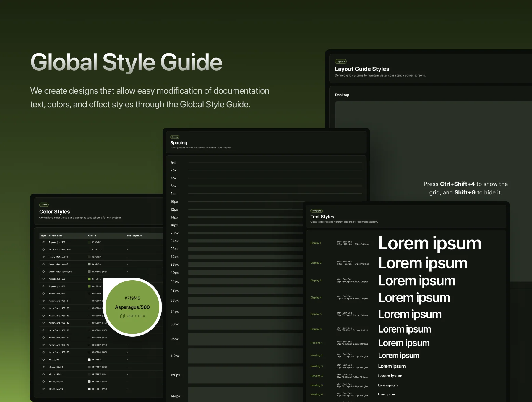The image size is (532, 402).
Task: Select the #A0A69A swatch in Lemon Grass/400 row
Action: point(89,264)
